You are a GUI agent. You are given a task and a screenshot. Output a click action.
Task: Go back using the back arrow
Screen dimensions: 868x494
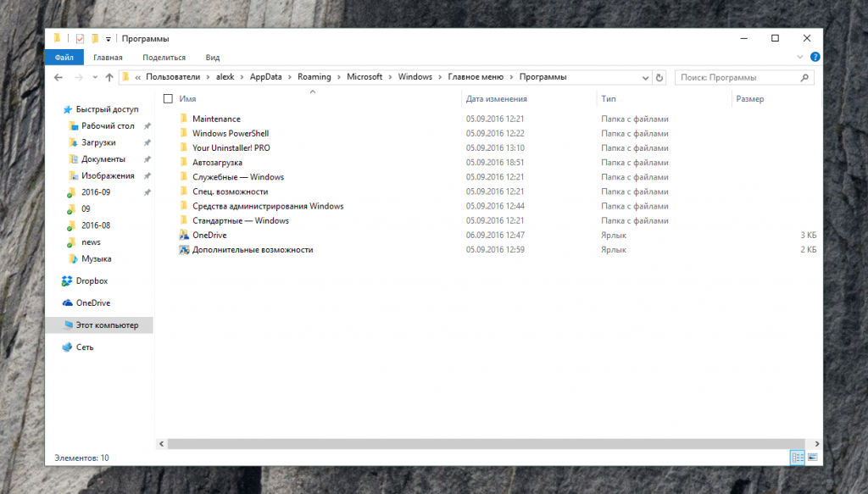58,77
